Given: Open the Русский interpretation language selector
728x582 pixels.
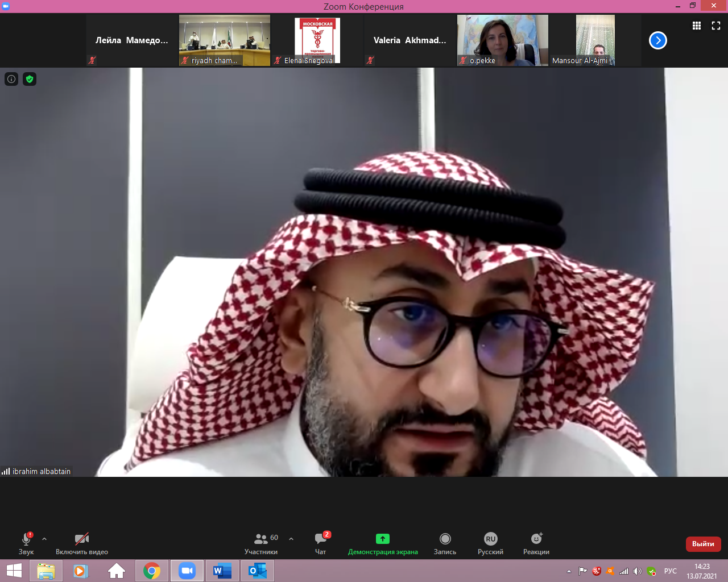Looking at the screenshot, I should click(490, 543).
